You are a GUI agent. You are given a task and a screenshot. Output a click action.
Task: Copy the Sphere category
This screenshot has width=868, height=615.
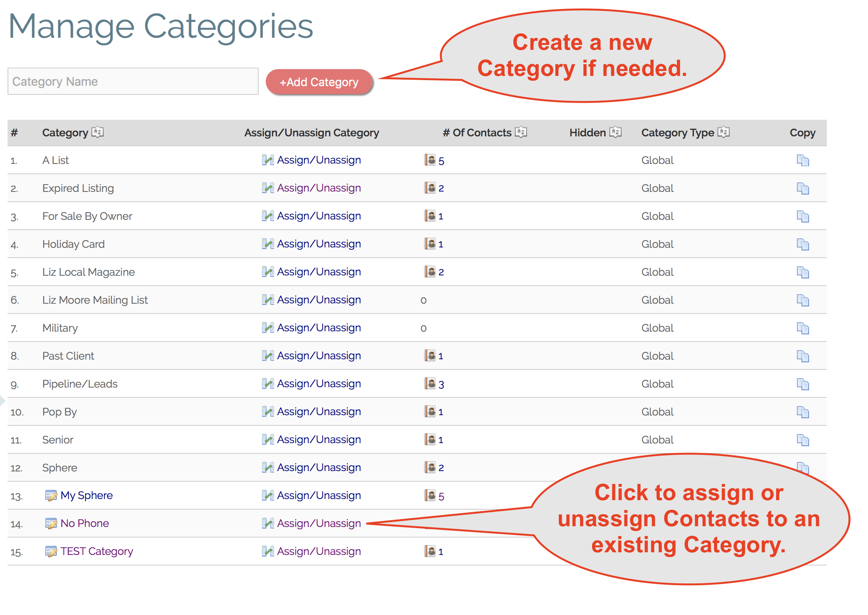point(803,467)
